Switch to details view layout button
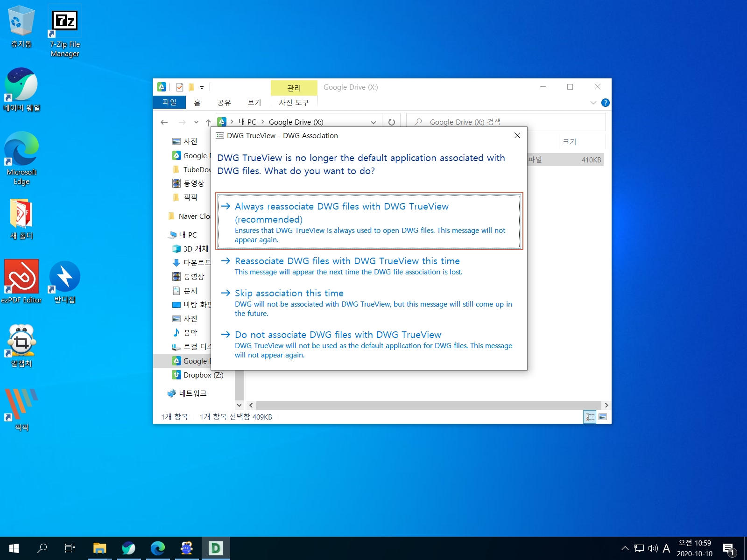747x560 pixels. point(590,417)
